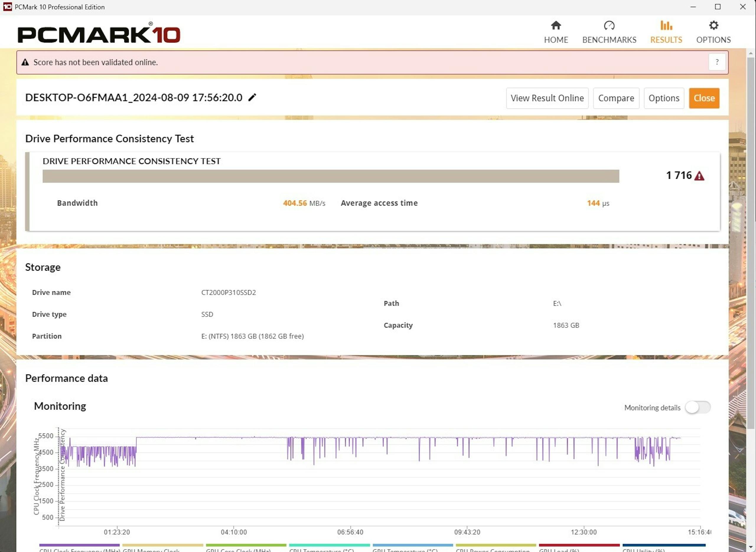
Task: Click the alert icon in validation banner
Action: click(25, 62)
